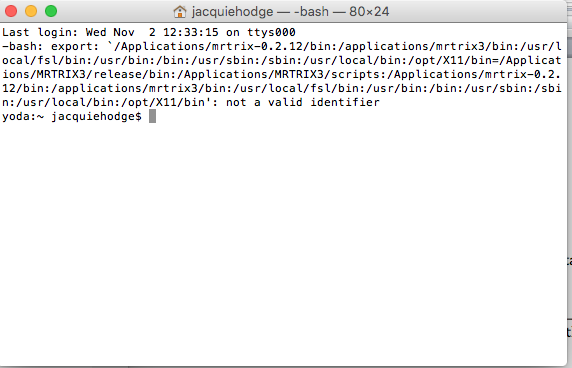Click the "yoda:~ jacquiehodge$" prompt
This screenshot has width=572, height=368.
pyautogui.click(x=72, y=117)
